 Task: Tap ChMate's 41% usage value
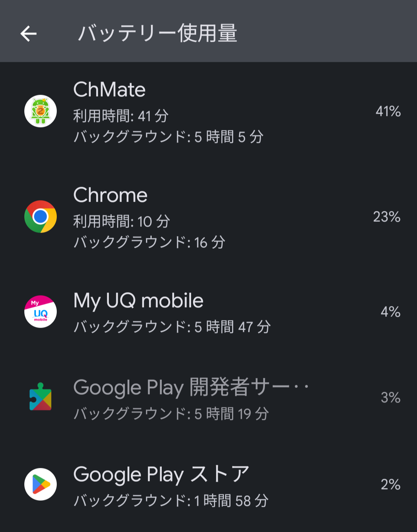388,112
